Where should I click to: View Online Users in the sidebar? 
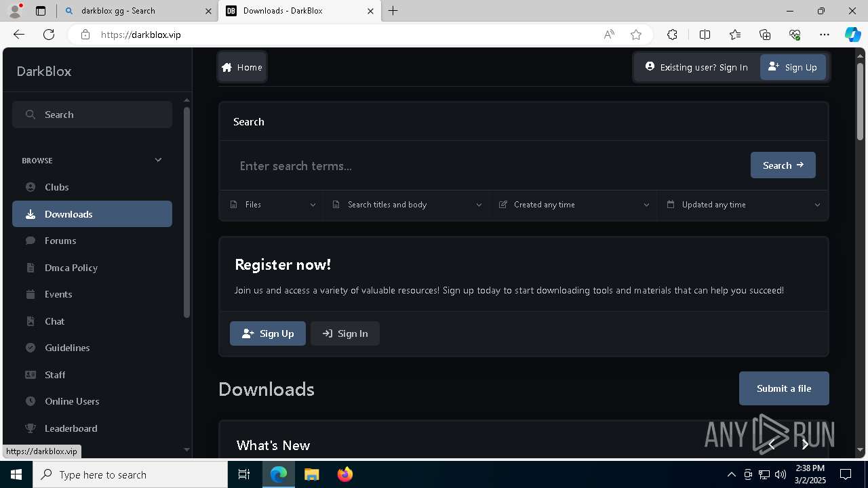coord(92,401)
